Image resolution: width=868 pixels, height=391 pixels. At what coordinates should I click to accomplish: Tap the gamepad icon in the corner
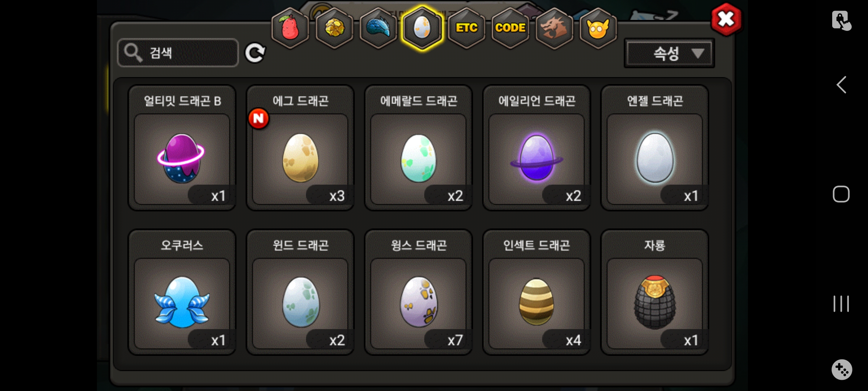(x=842, y=370)
